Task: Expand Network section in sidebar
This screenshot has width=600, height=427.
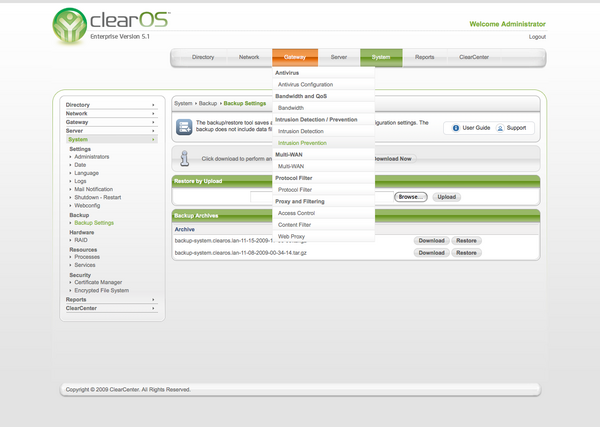Action: 111,114
